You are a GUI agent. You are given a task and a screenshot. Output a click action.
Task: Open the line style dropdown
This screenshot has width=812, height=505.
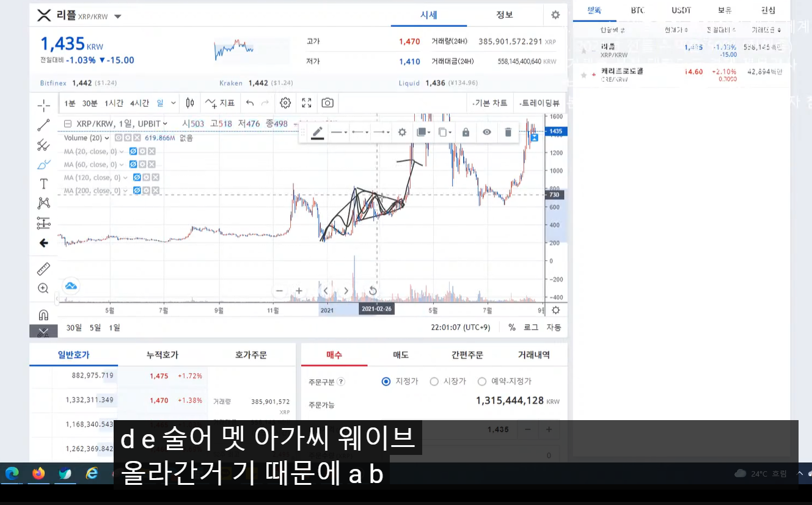(x=339, y=132)
